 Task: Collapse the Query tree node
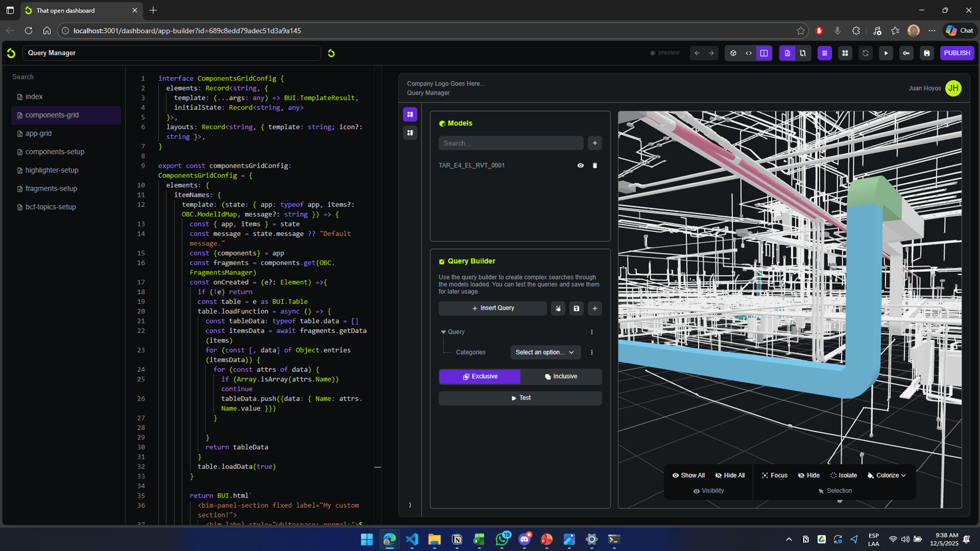443,332
